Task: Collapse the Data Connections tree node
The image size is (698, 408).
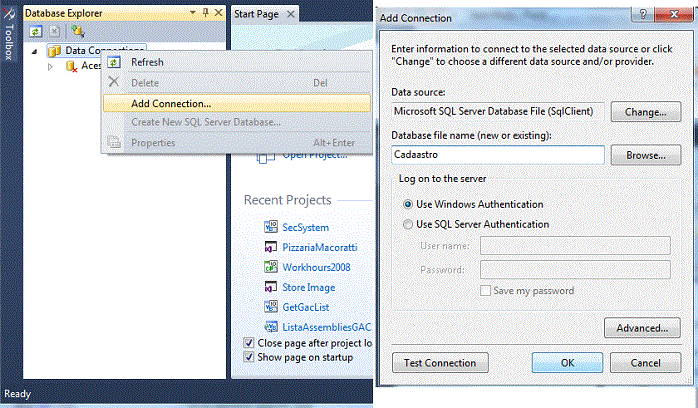Action: pyautogui.click(x=35, y=51)
